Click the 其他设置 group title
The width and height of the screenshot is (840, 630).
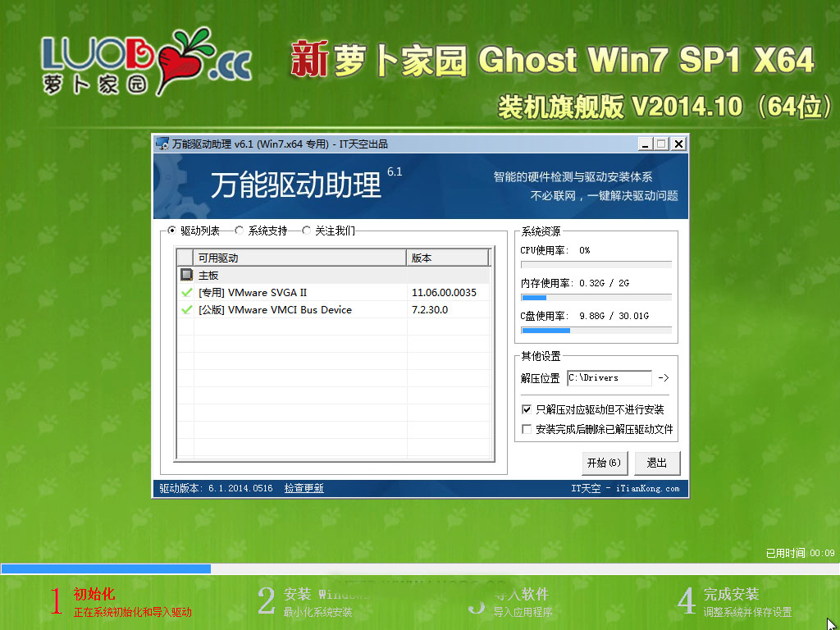pos(541,356)
